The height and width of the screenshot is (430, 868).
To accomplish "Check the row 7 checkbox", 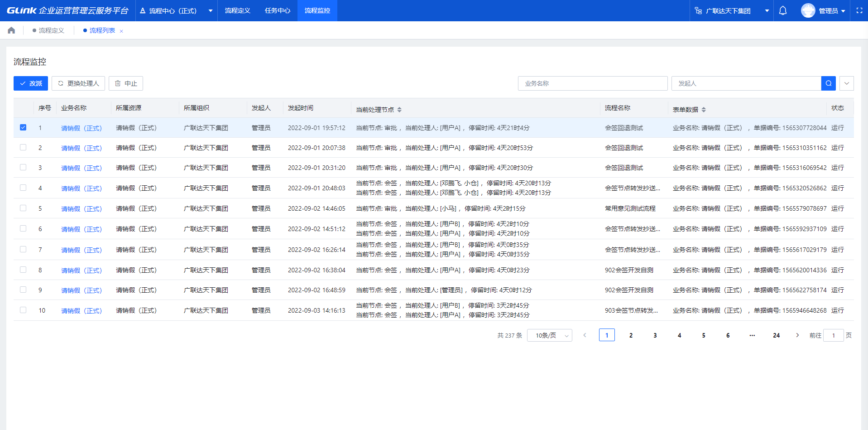I will tap(23, 249).
